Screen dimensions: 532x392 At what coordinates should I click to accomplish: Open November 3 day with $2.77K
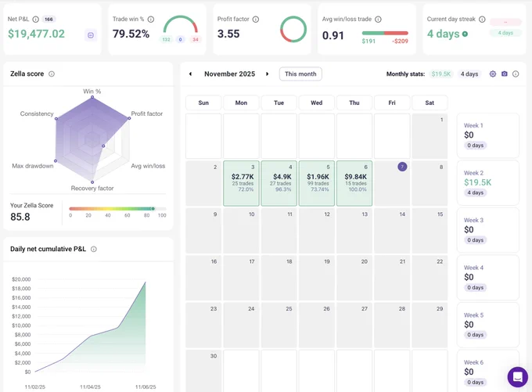(x=241, y=183)
